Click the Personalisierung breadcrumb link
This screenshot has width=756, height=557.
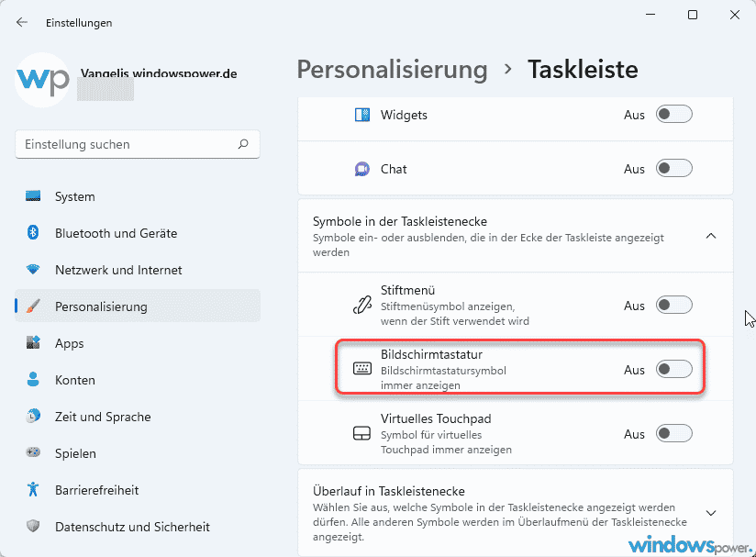392,69
